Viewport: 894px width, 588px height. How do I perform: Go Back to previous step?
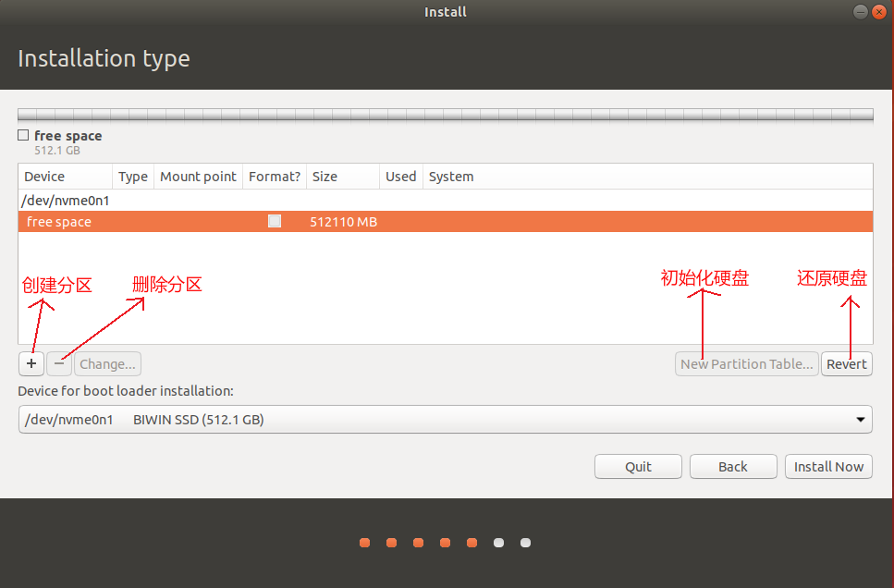click(733, 467)
